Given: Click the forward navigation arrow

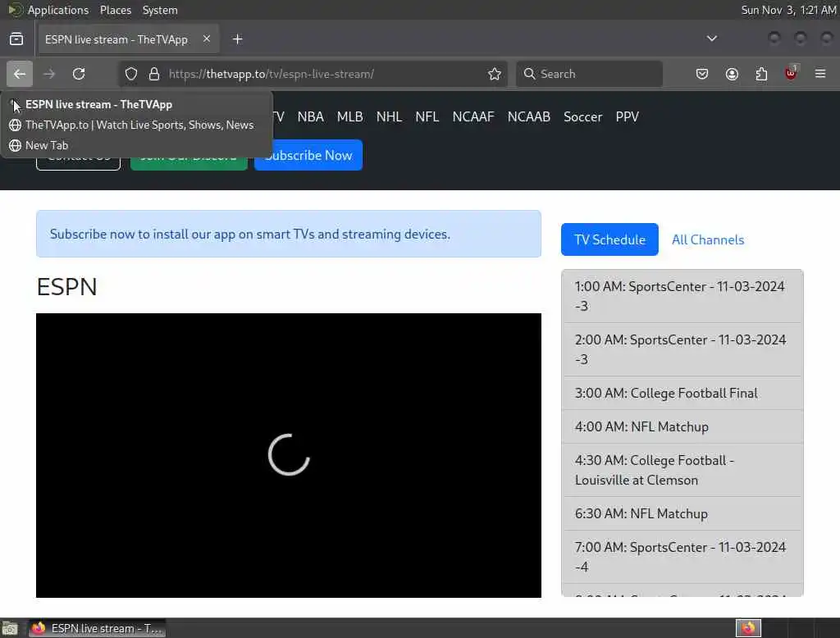Looking at the screenshot, I should 49,74.
